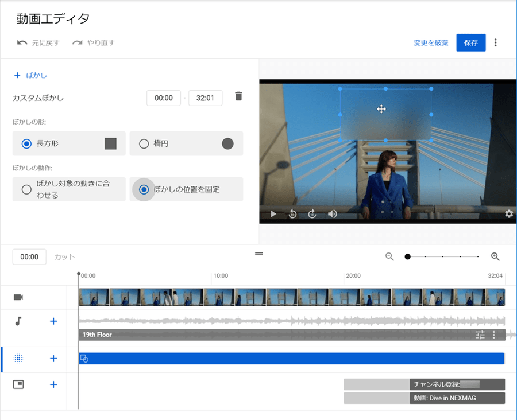Screen dimensions: 517x420
Task: Rewind the preview by 10 seconds
Action: 292,214
